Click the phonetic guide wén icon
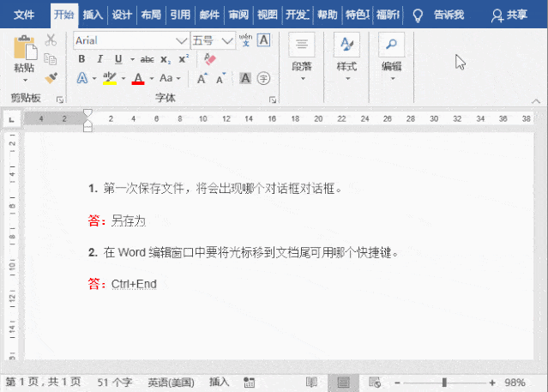 [246, 39]
